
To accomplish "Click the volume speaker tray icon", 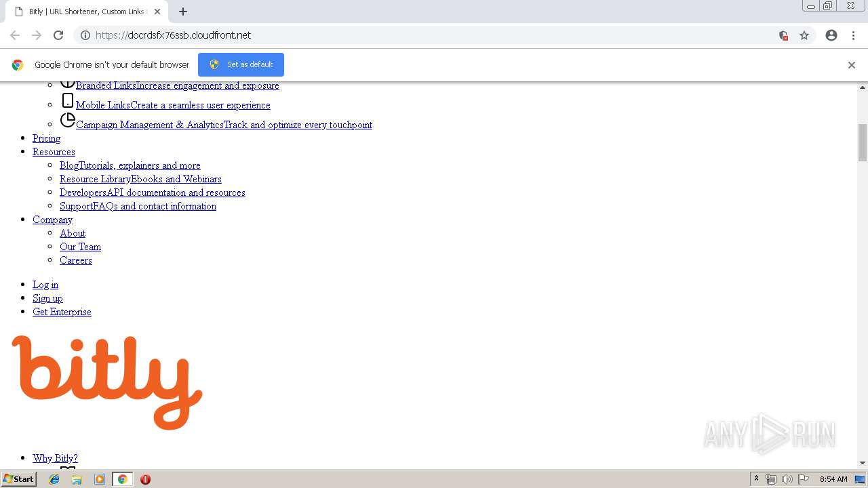I will point(787,479).
